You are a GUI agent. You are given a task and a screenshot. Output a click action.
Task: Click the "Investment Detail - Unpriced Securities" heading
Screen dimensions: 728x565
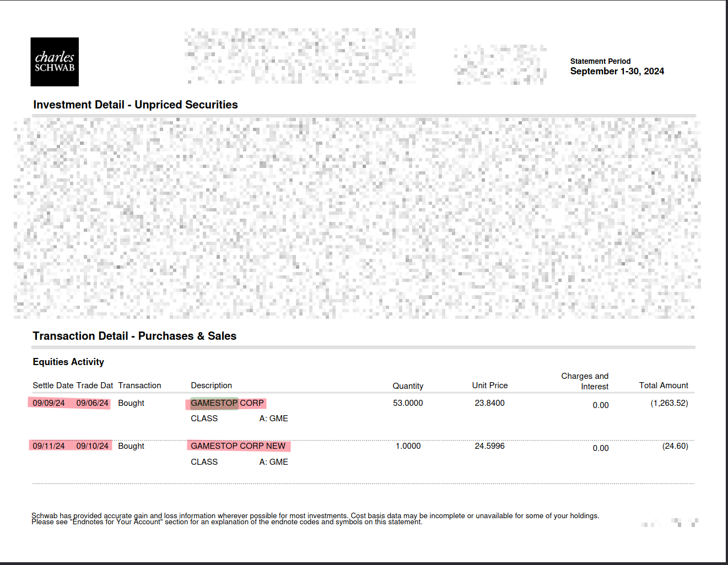coord(136,105)
